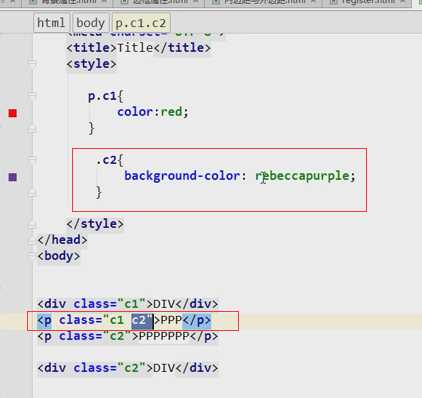Select the html breadcrumb
Screen dimensions: 422x398
pyautogui.click(x=51, y=23)
